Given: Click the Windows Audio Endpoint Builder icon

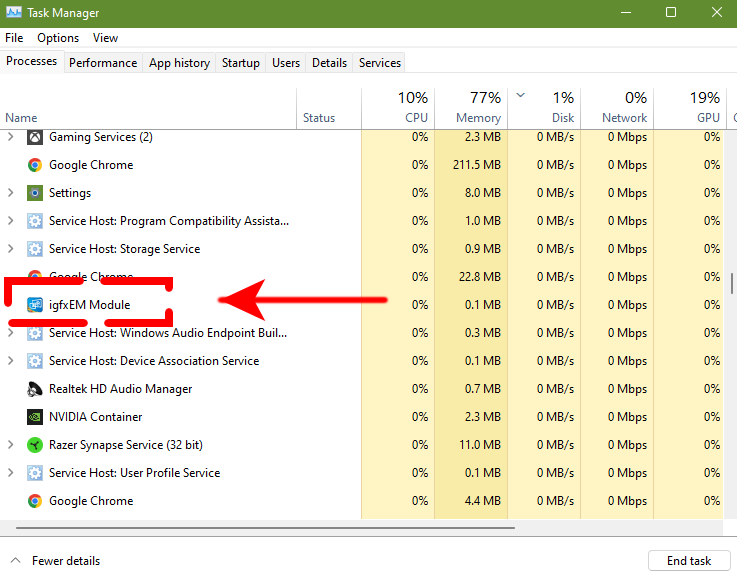Looking at the screenshot, I should coord(35,333).
